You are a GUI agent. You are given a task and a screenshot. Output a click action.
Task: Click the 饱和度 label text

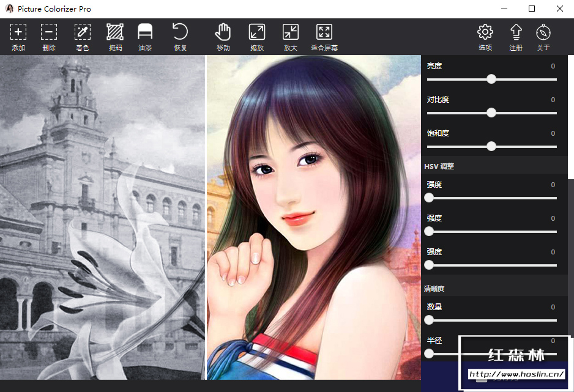[438, 133]
